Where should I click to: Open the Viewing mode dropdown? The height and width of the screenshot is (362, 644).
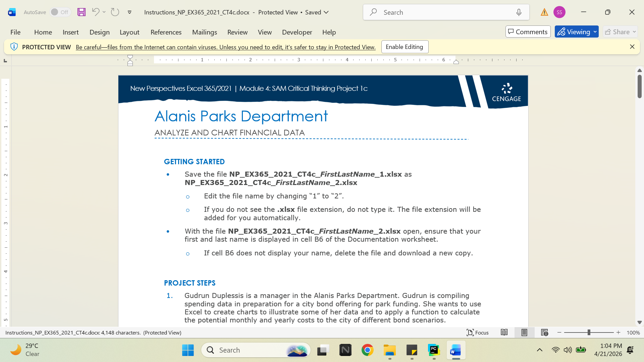tap(577, 32)
